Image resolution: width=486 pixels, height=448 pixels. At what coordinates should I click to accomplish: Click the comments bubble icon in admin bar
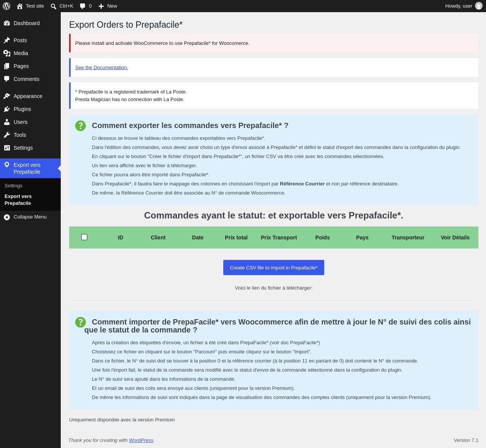point(83,6)
